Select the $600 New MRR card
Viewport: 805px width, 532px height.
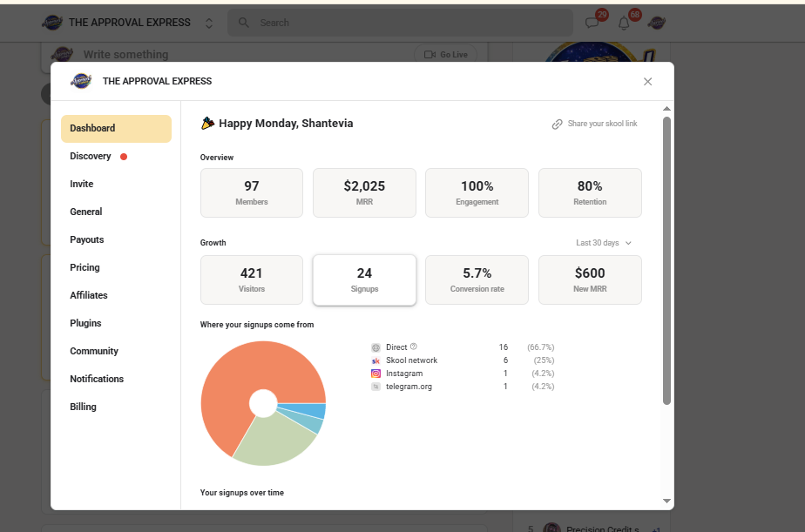coord(590,279)
